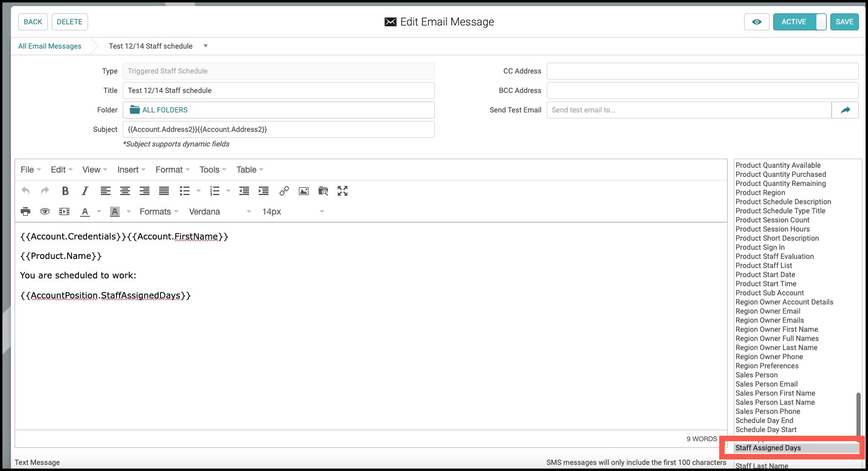Select Region Preferences field
The image size is (868, 471).
(x=767, y=366)
